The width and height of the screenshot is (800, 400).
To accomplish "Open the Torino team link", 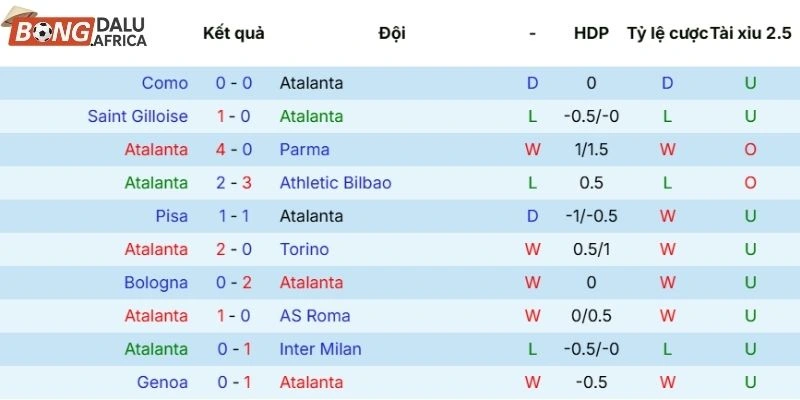I will (304, 249).
